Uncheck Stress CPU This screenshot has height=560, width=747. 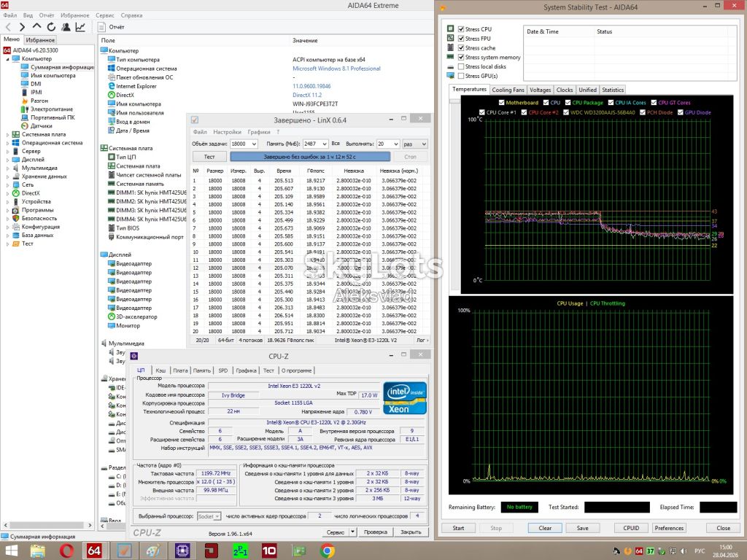(x=461, y=29)
